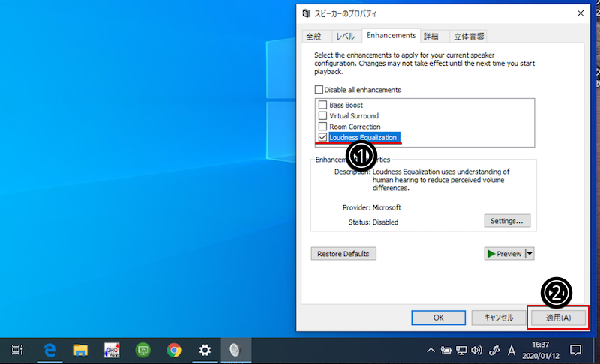Toggle Disable all enhancements checkbox

point(319,90)
